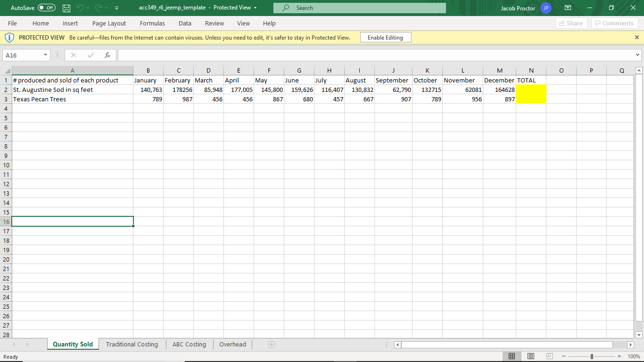Click the Share button

click(x=571, y=23)
